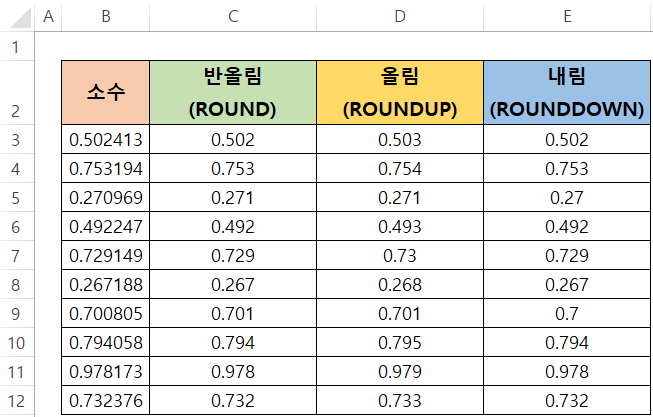Select the cell showing 0.27

pyautogui.click(x=567, y=197)
